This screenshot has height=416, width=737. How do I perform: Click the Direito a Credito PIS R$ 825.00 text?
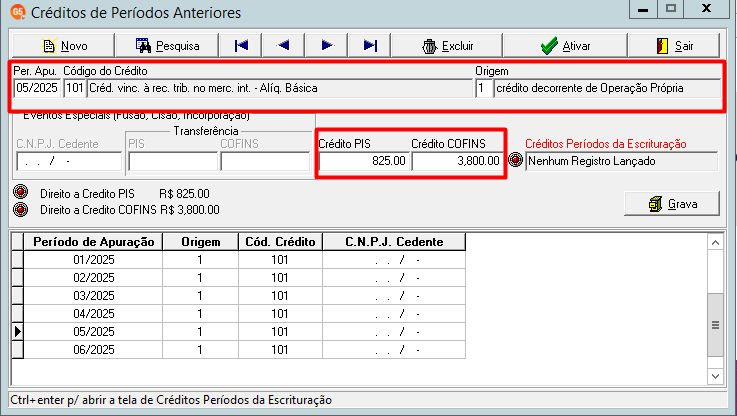coord(125,194)
